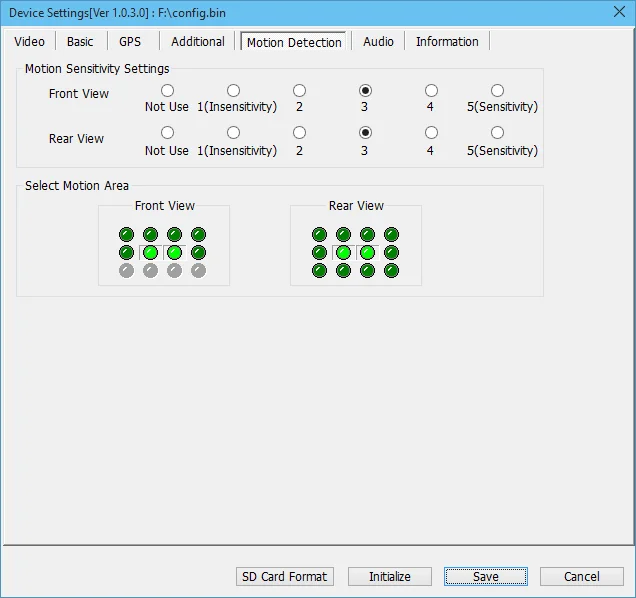Go to the Additional tab
Screen dimensions: 636x598
pos(198,41)
